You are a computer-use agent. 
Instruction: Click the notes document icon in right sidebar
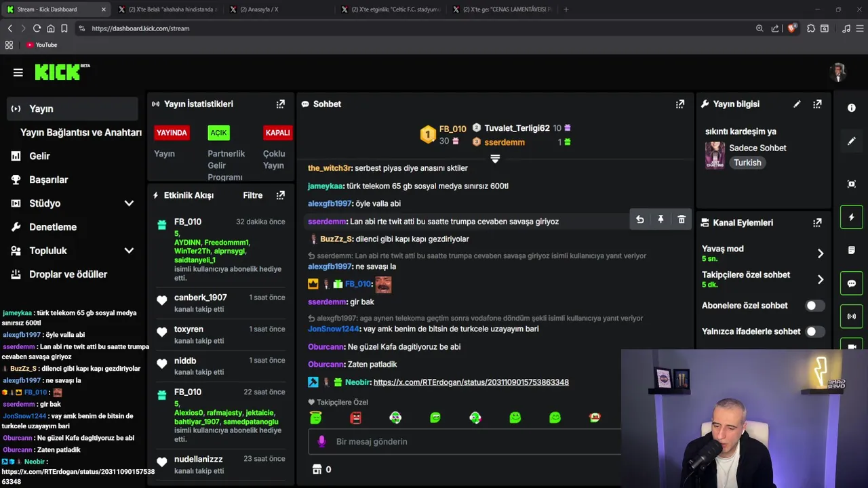pyautogui.click(x=852, y=250)
